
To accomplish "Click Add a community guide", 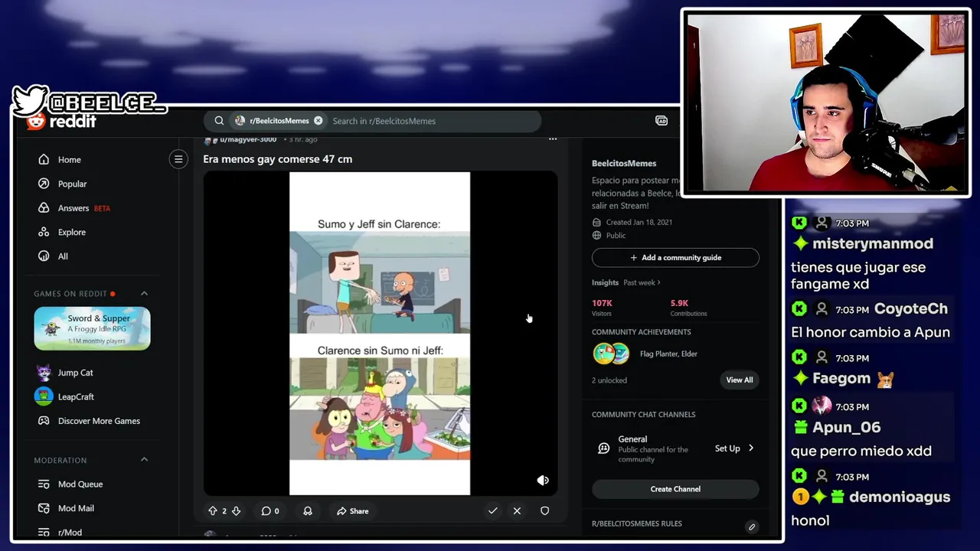I will tap(675, 258).
